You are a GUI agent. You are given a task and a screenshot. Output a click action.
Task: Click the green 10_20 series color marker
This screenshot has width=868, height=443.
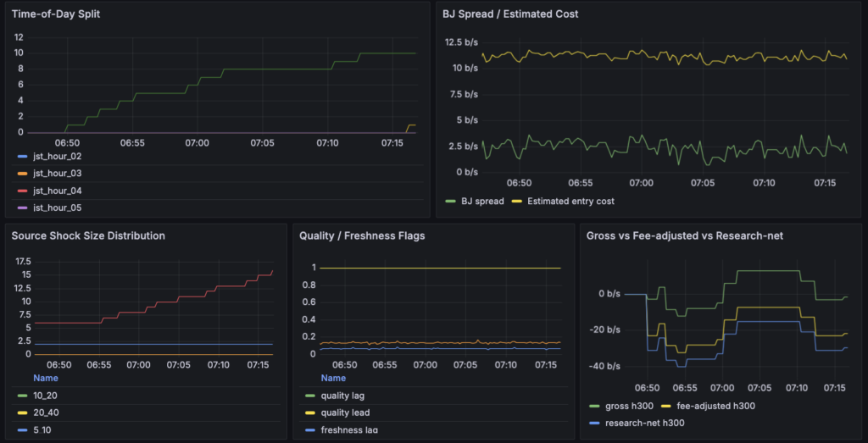(x=22, y=396)
